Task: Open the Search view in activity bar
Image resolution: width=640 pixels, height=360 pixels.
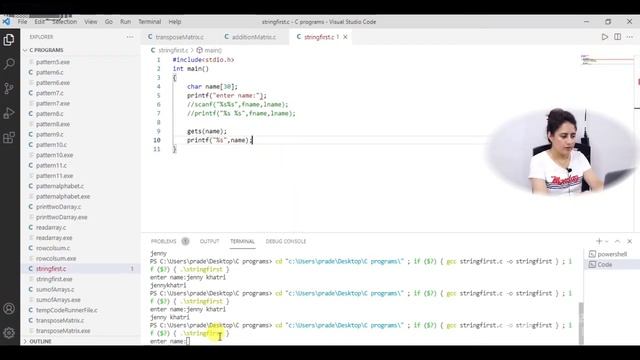Action: pyautogui.click(x=9, y=64)
